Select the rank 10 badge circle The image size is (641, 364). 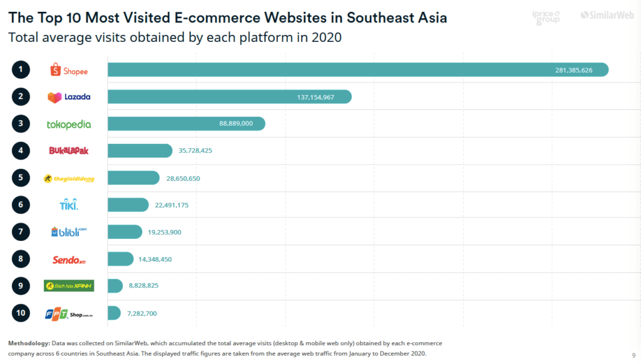pos(20,313)
